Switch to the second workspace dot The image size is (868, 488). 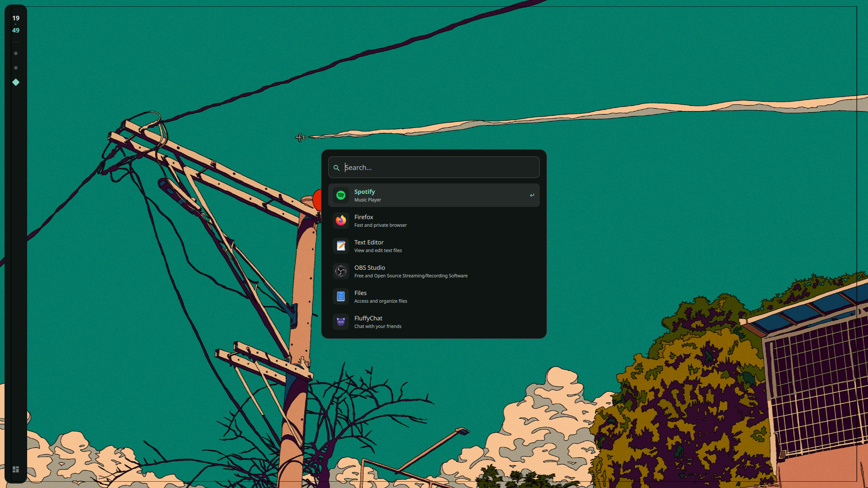click(x=16, y=68)
